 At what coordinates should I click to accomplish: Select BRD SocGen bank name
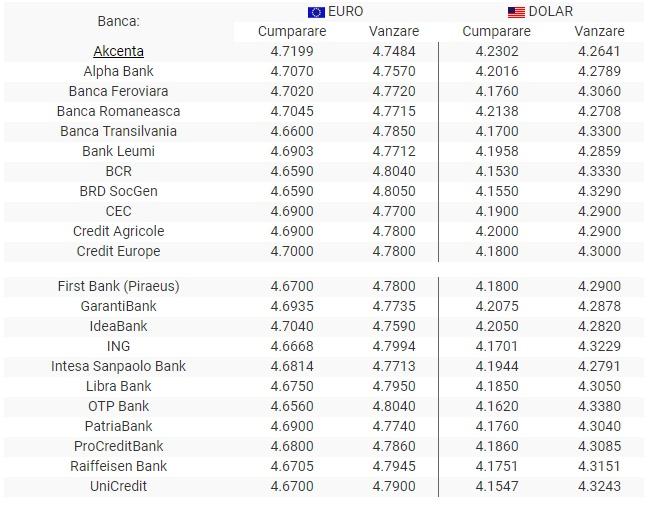pyautogui.click(x=119, y=191)
